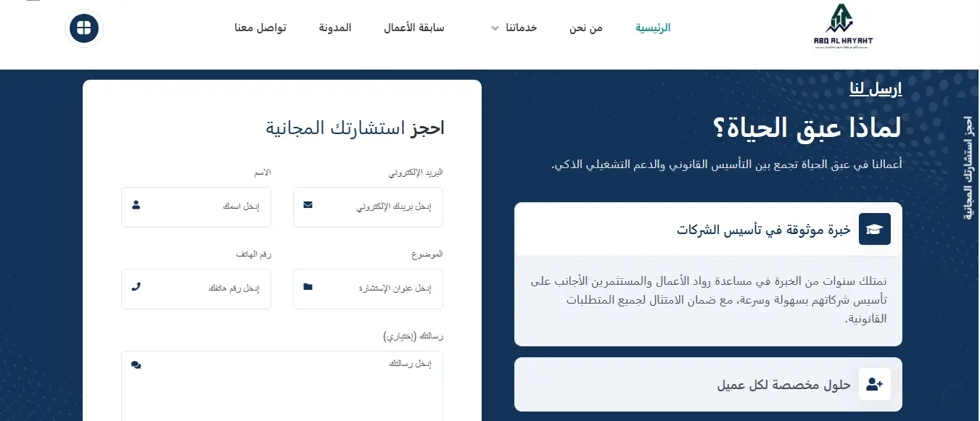
Task: Click the envelope icon in email field
Action: tap(308, 206)
